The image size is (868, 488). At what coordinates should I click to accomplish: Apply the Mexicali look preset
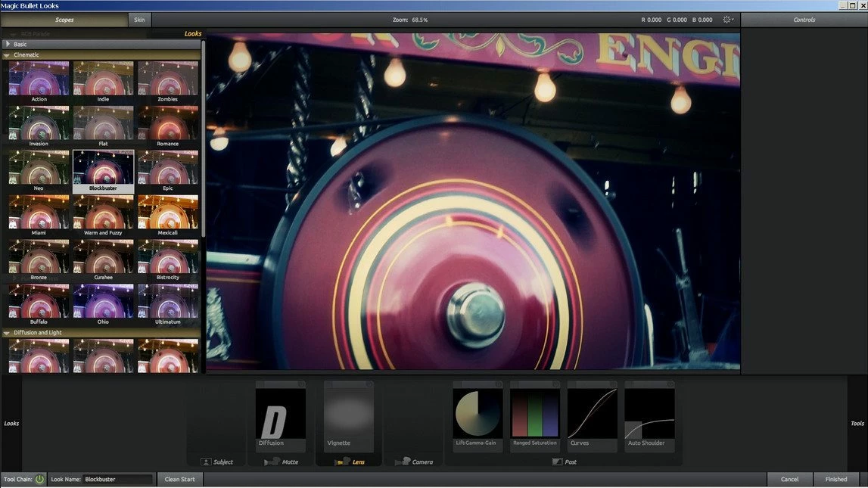coord(168,215)
